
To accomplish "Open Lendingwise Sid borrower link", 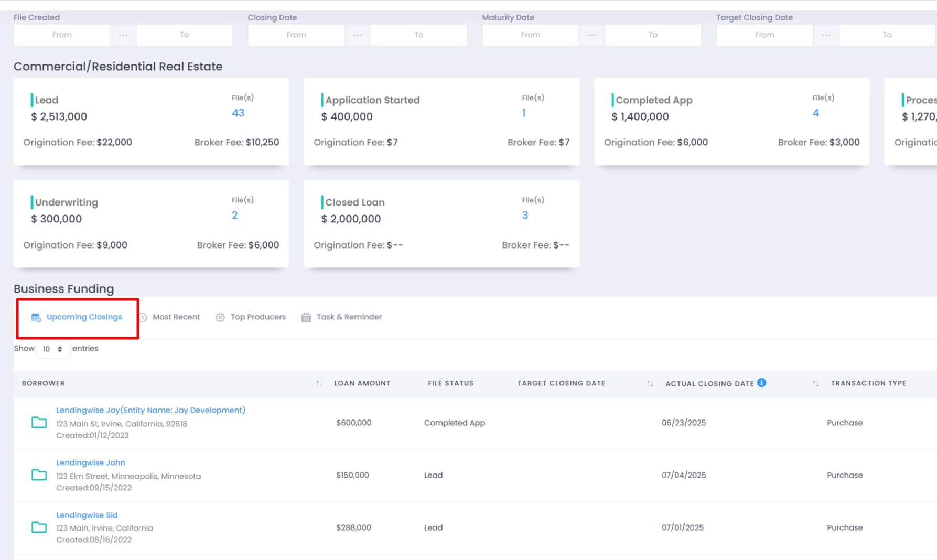I will point(87,515).
